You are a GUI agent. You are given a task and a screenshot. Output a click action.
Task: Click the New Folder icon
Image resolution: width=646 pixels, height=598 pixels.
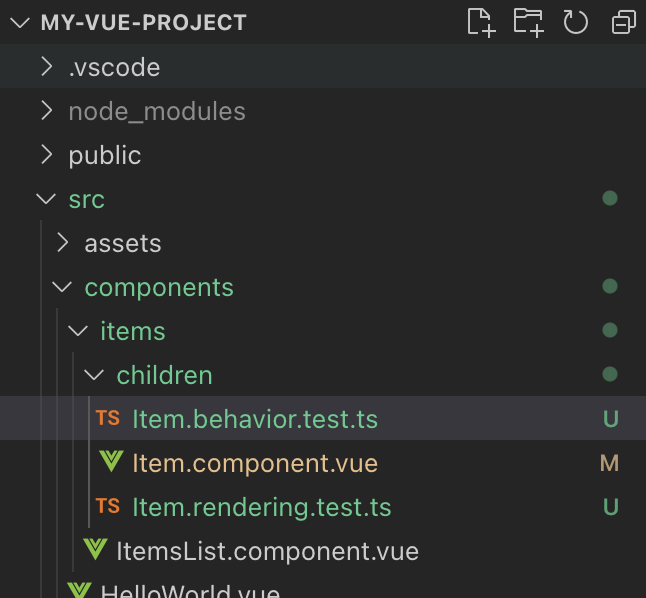[x=529, y=22]
